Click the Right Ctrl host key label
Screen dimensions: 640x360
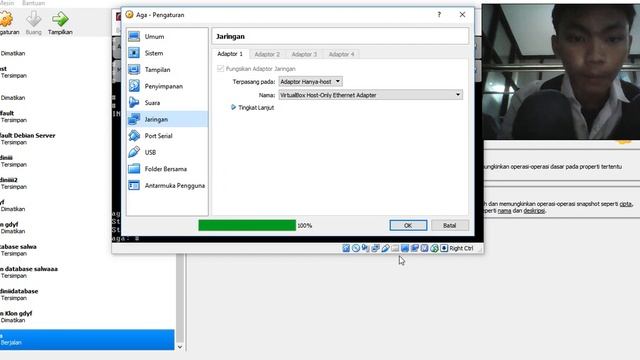pyautogui.click(x=461, y=248)
